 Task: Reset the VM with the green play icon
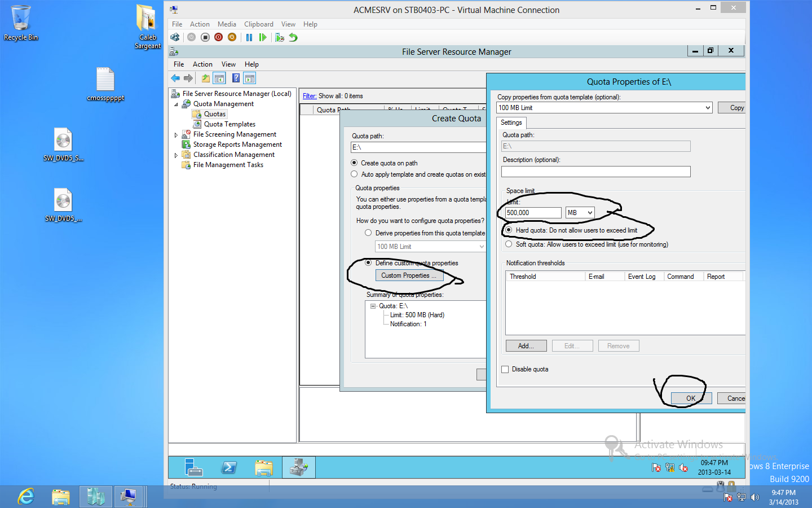click(263, 37)
